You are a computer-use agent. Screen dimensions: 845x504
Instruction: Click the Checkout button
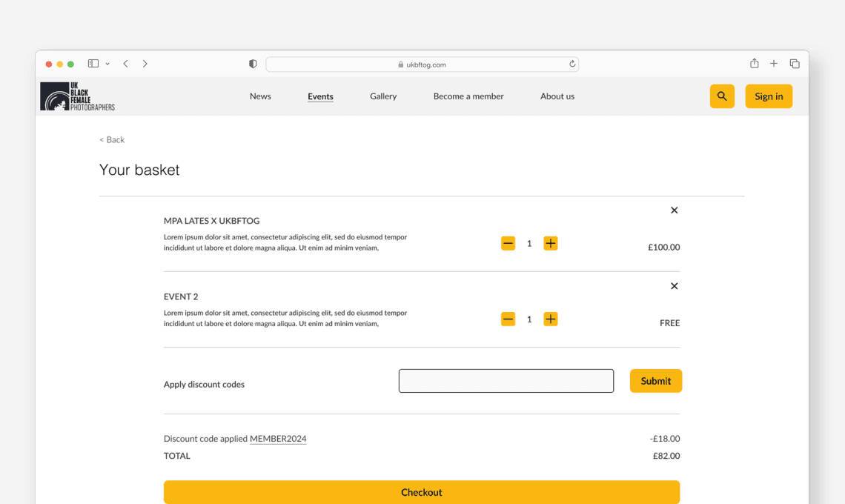421,492
